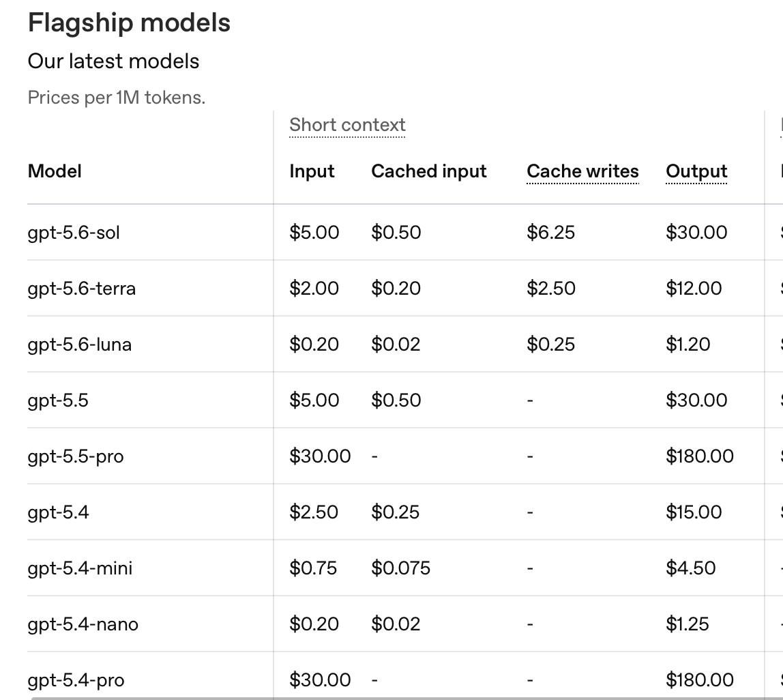
Task: Select the gpt-5.6-terra model name
Action: (81, 289)
